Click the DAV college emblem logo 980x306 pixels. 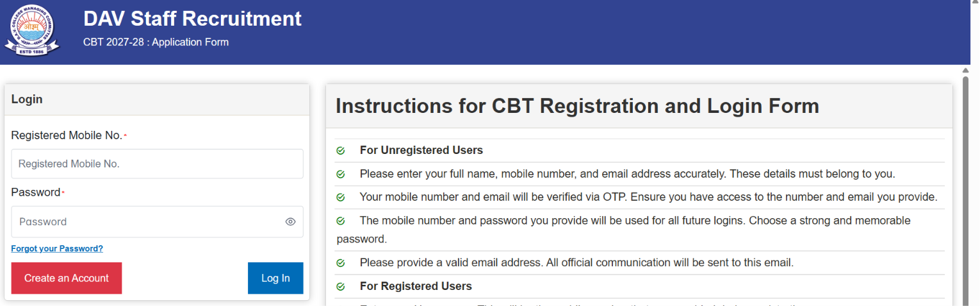31,30
